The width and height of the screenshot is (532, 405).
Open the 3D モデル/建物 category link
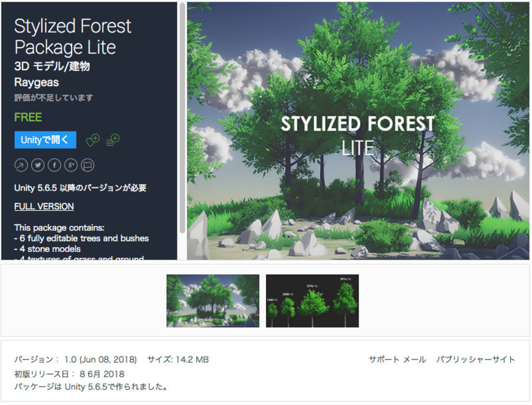tap(52, 66)
